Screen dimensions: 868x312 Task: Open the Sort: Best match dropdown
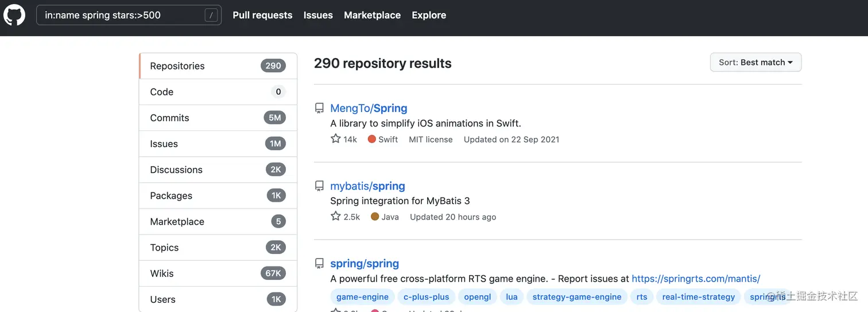click(755, 63)
